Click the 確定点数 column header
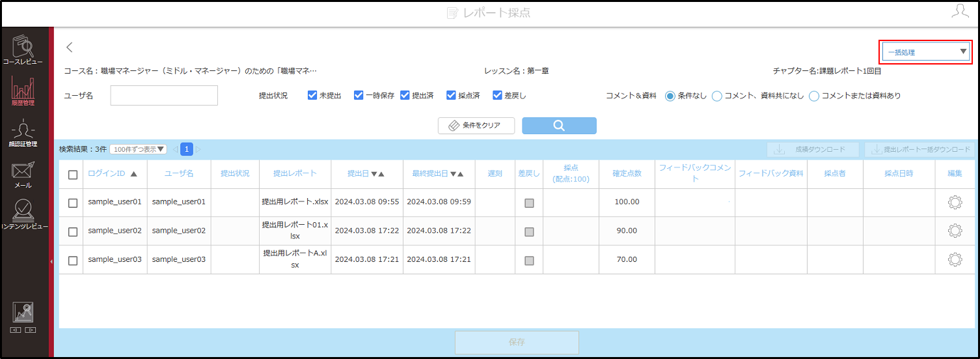 [x=627, y=173]
